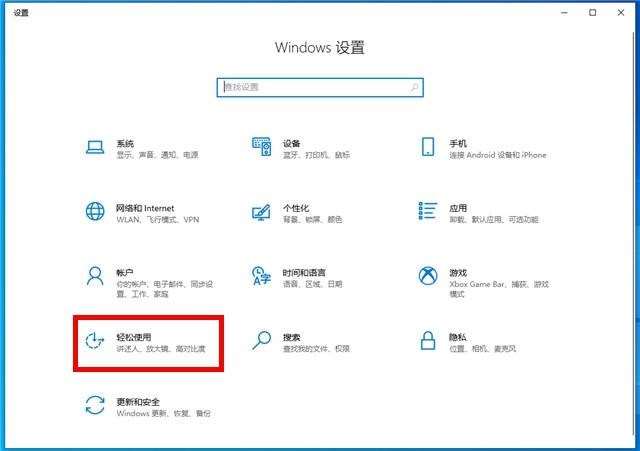Open the 隐私 heading text

click(x=458, y=337)
